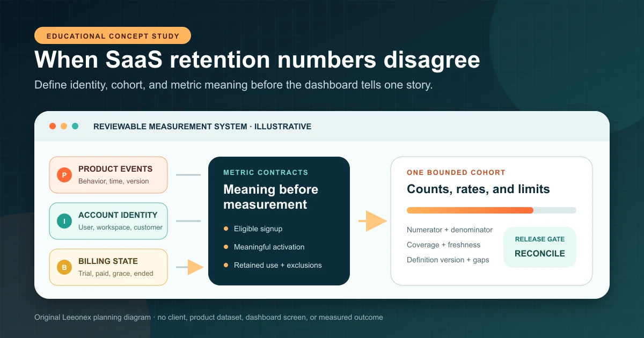Click 'Coverage + freshness' text
This screenshot has height=338, width=644.
pos(444,245)
